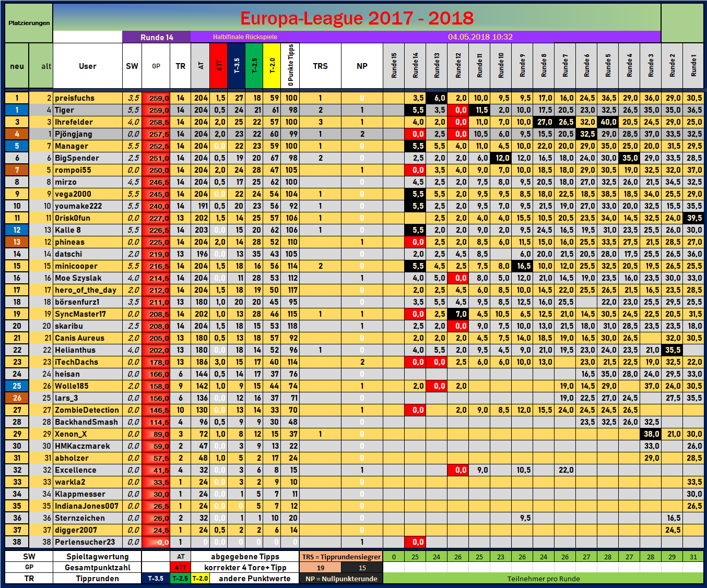
Task: Select the user Perlensucher23 in last row
Action: 85,542
